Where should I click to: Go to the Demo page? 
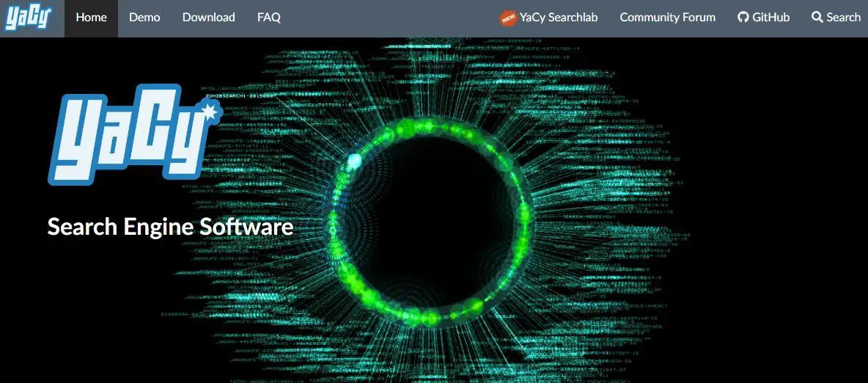[144, 18]
